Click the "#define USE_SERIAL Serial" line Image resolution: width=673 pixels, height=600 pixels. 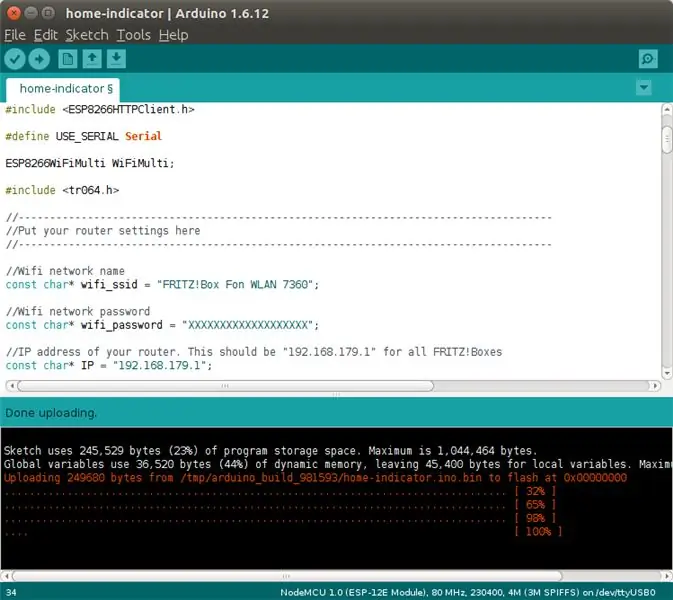(x=83, y=136)
